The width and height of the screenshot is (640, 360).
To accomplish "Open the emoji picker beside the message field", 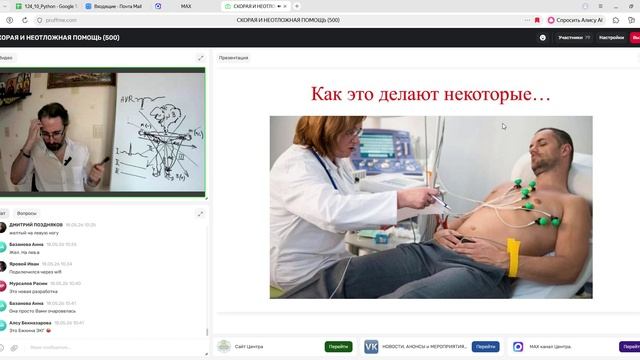I will point(2,348).
